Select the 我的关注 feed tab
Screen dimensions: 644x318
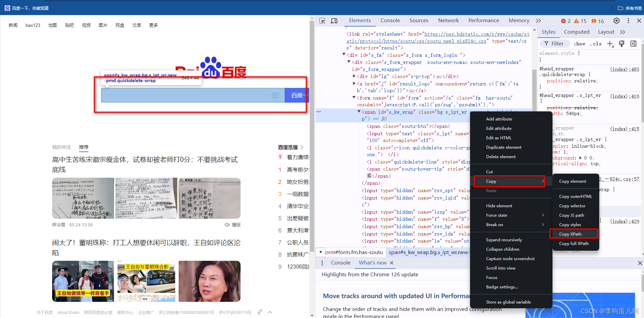(62, 147)
